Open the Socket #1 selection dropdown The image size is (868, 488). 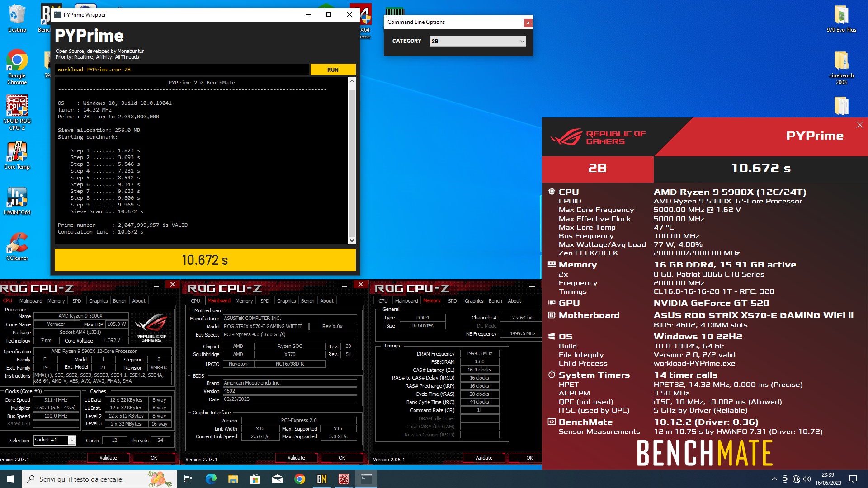point(55,440)
